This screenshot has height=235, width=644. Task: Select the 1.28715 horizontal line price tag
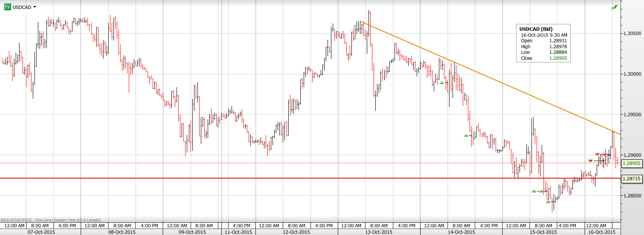click(x=632, y=179)
